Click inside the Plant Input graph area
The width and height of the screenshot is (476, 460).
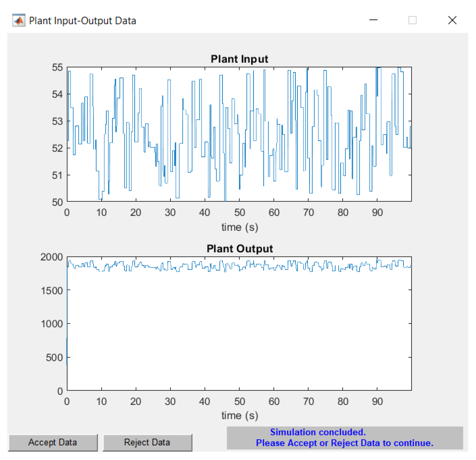[239, 134]
